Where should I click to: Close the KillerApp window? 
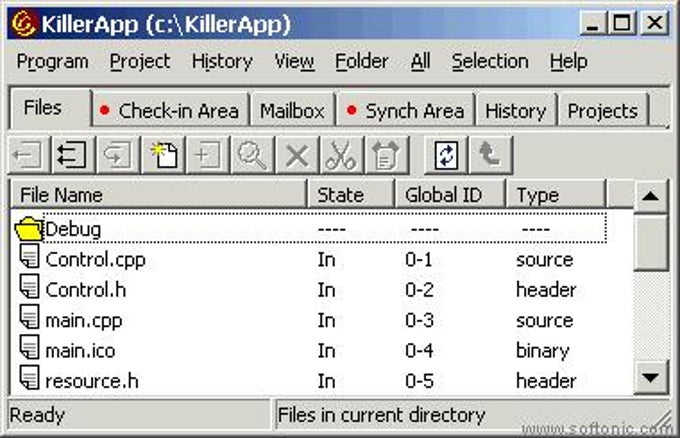654,23
